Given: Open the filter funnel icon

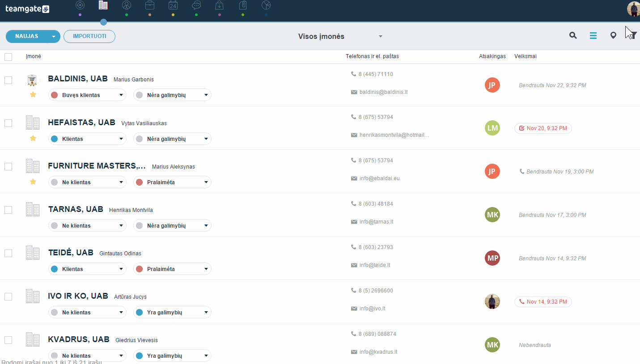Looking at the screenshot, I should coord(633,36).
